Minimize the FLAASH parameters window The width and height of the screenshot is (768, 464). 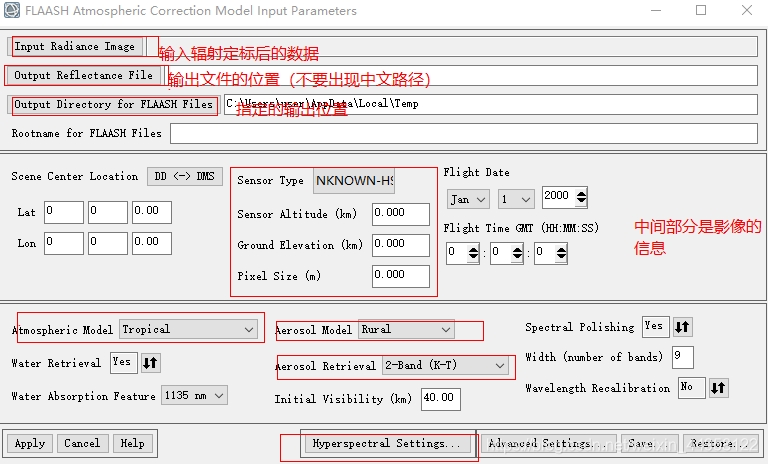656,10
